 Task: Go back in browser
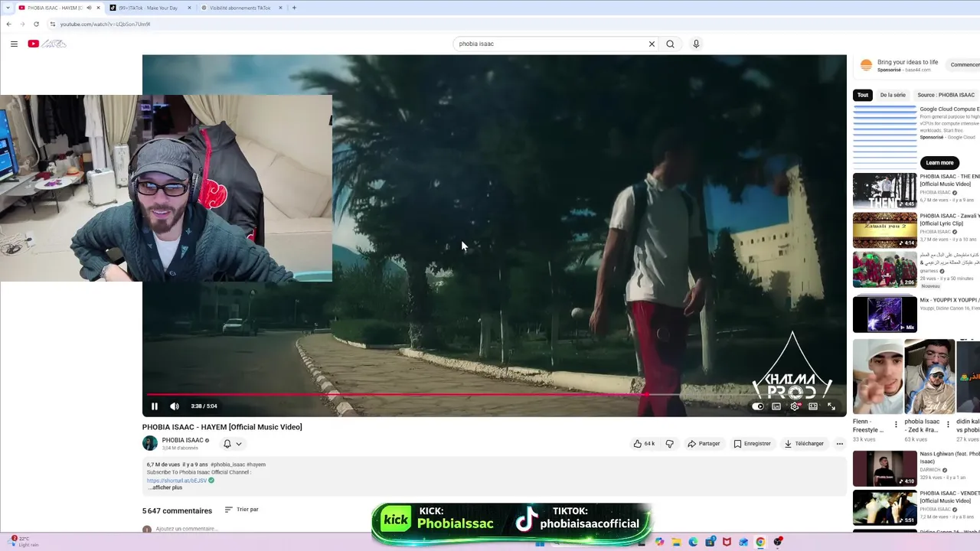(8, 24)
